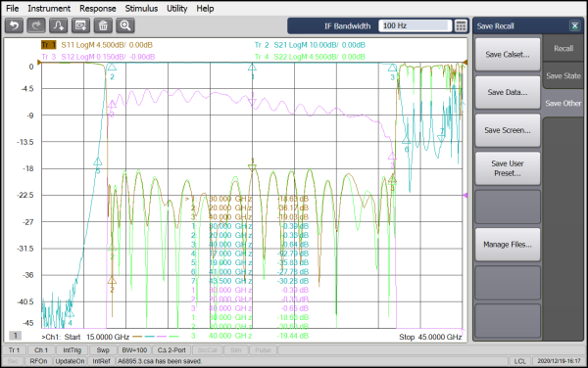The height and width of the screenshot is (368, 588).
Task: Toggle IntTrig trigger status button
Action: (x=72, y=350)
